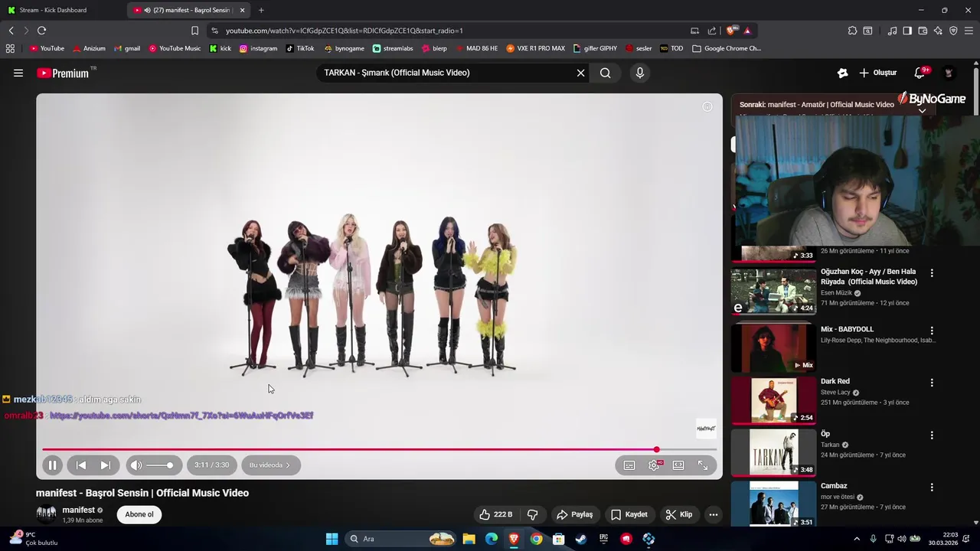This screenshot has height=551, width=980.
Task: Skip to the previous video
Action: pyautogui.click(x=81, y=465)
